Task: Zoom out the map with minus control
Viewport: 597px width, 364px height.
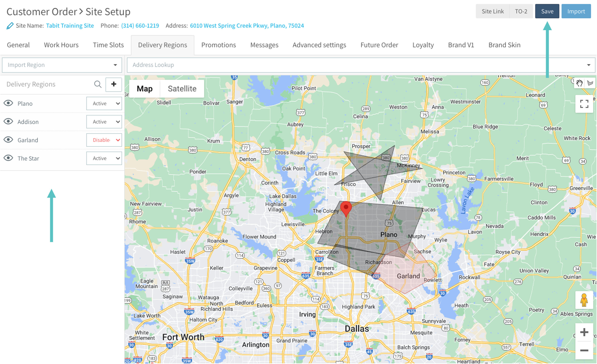Action: point(584,350)
